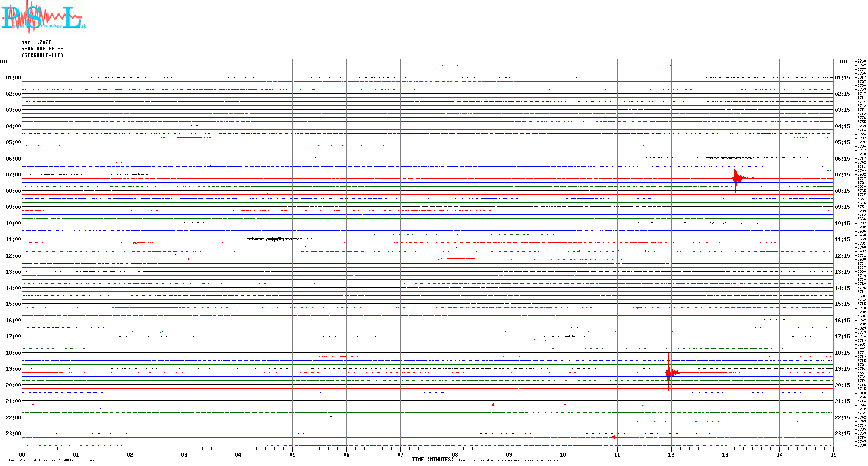
Task: Click the SERG HHE HP station label
Action: pos(42,49)
